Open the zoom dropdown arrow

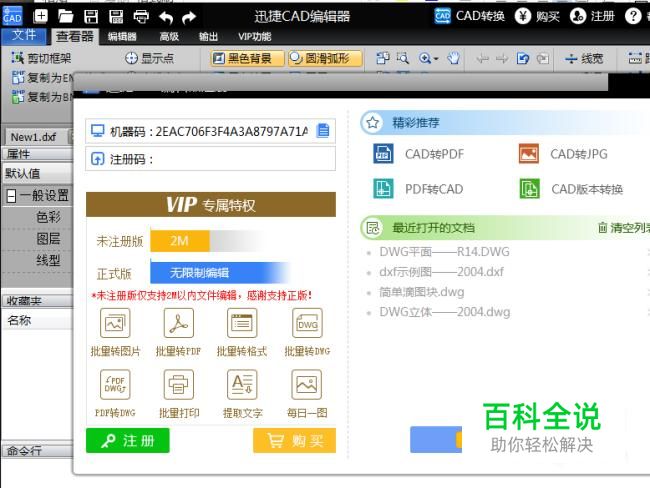[x=436, y=59]
